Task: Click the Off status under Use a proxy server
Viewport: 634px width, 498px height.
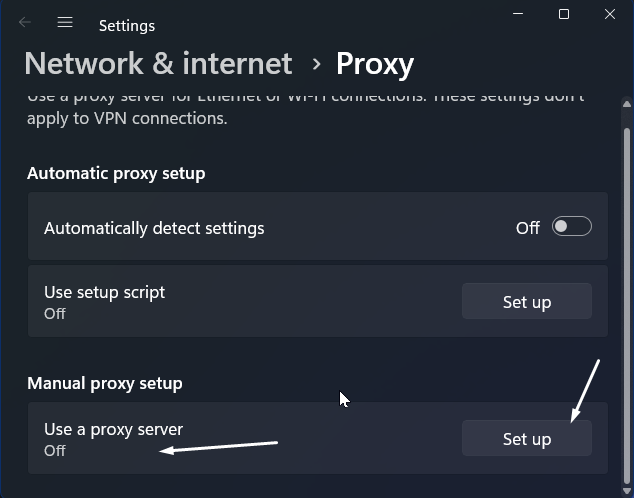Action: [55, 450]
